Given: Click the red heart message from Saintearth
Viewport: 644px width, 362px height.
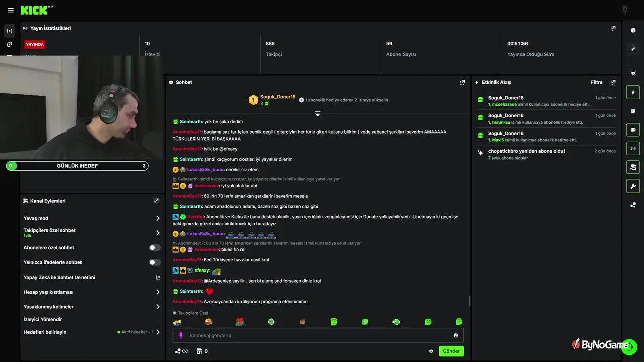Looking at the screenshot, I should click(210, 291).
